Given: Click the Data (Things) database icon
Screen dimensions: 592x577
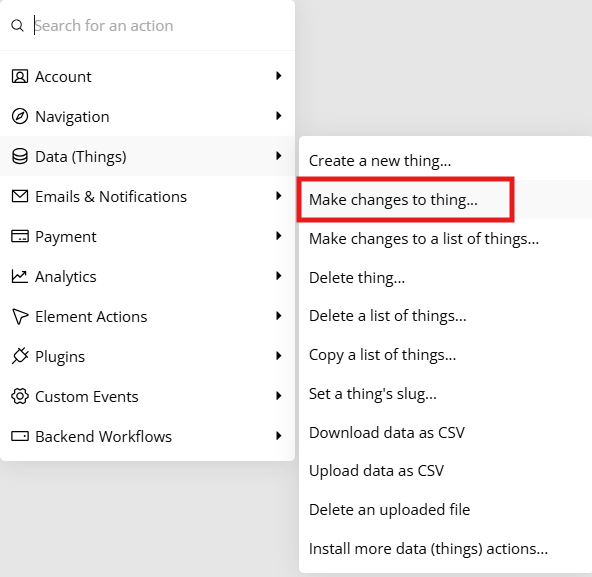Looking at the screenshot, I should (20, 156).
